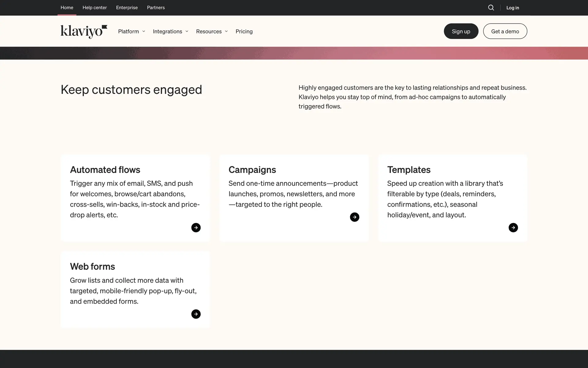Click the Klaviyo logo
This screenshot has width=588, height=368.
pos(84,31)
